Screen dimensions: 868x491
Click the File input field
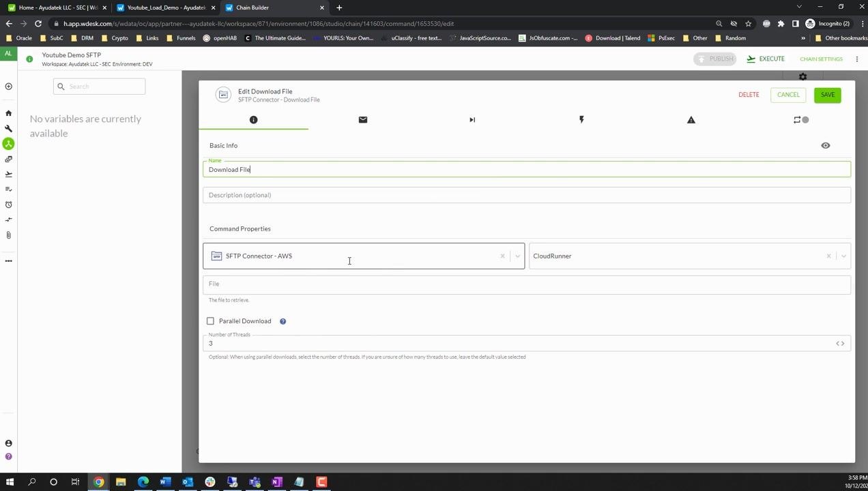pyautogui.click(x=527, y=284)
